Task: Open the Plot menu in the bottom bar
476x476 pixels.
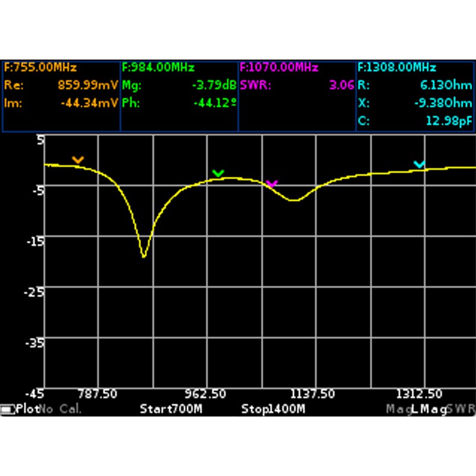Action: click(x=27, y=409)
